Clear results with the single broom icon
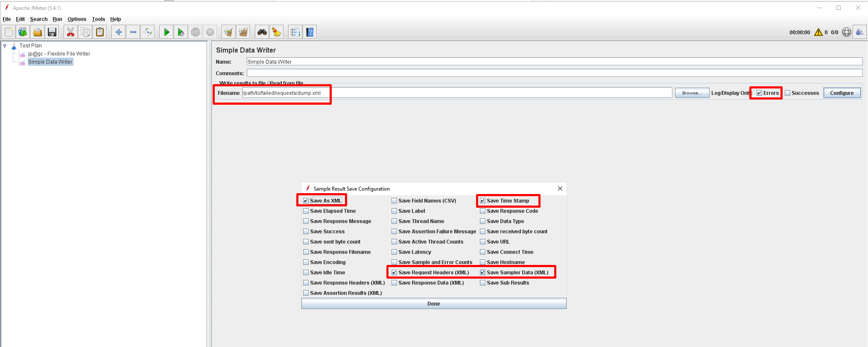Screen dimensions: 868x347 pyautogui.click(x=228, y=32)
